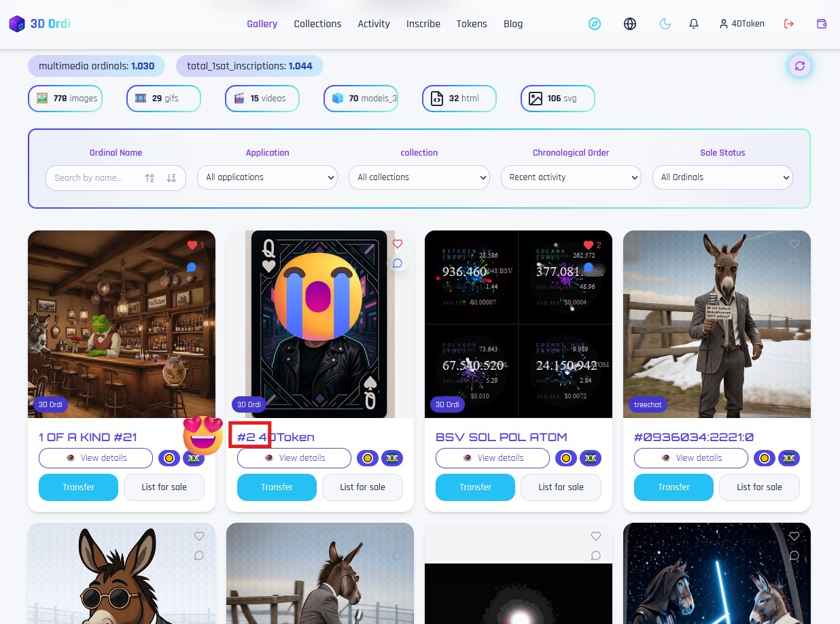840x624 pixels.
Task: Click chest icon on BSV SOL POL ATOM
Action: 591,458
